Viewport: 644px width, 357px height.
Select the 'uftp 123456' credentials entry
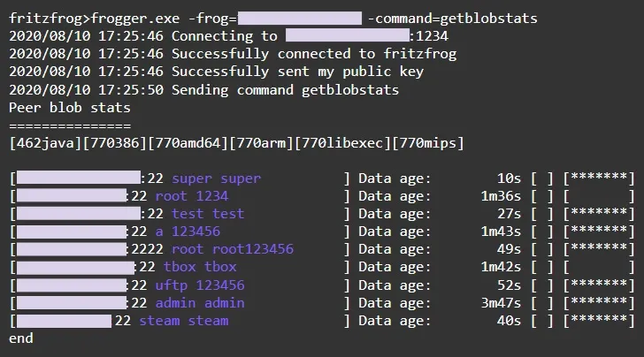(200, 285)
